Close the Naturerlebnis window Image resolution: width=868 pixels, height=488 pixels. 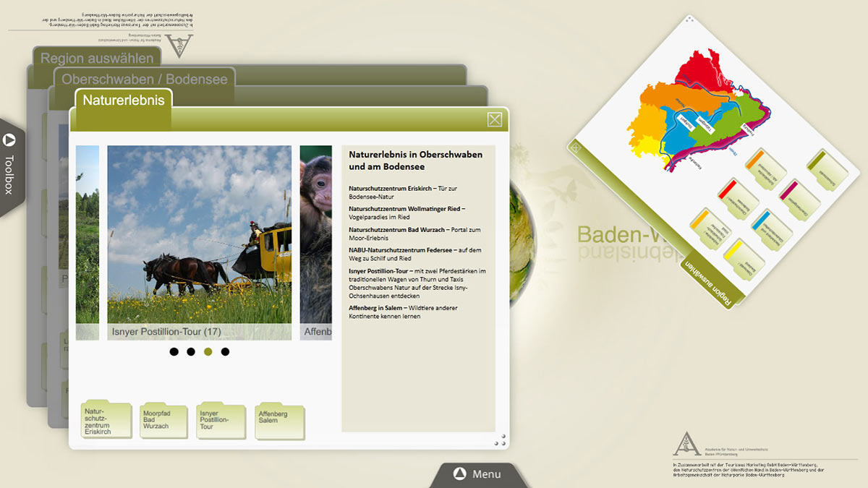click(494, 119)
